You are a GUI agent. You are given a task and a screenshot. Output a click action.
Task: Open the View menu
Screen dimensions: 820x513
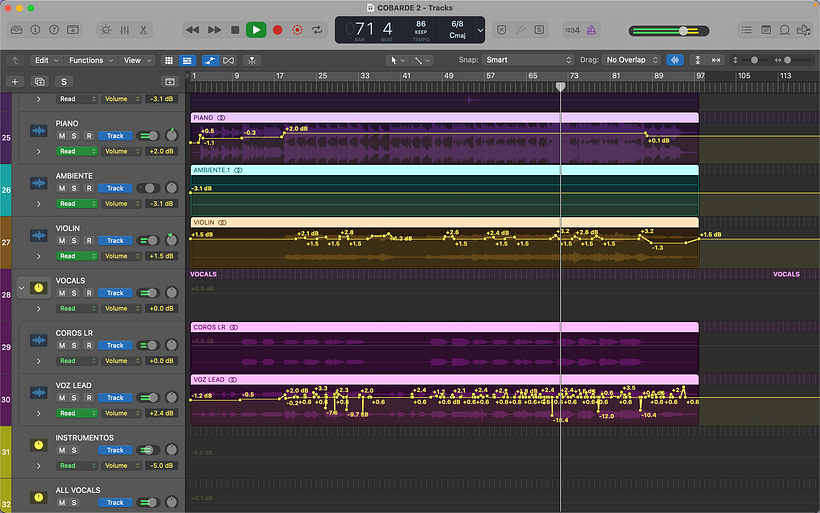(x=138, y=61)
